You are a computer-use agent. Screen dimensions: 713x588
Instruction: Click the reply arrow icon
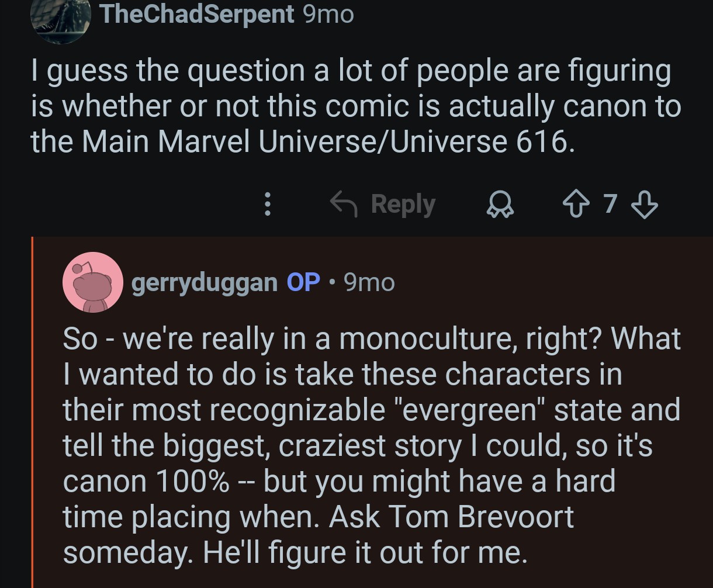click(x=344, y=203)
